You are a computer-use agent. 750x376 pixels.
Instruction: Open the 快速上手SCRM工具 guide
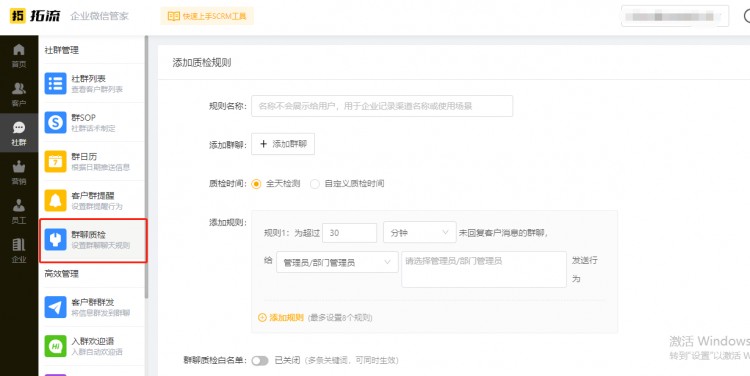coord(207,16)
